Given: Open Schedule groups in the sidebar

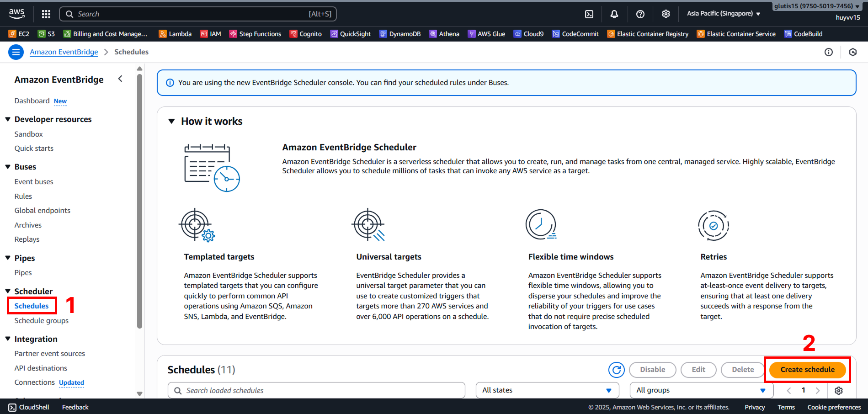Looking at the screenshot, I should pyautogui.click(x=42, y=321).
